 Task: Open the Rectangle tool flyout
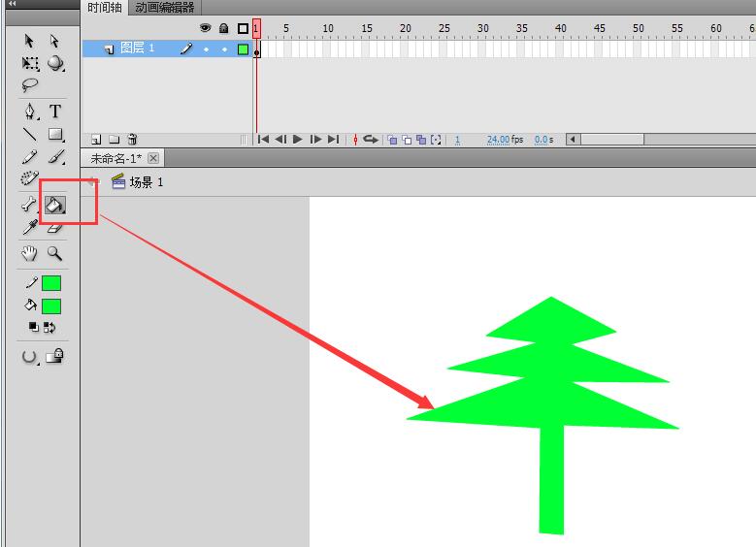55,135
